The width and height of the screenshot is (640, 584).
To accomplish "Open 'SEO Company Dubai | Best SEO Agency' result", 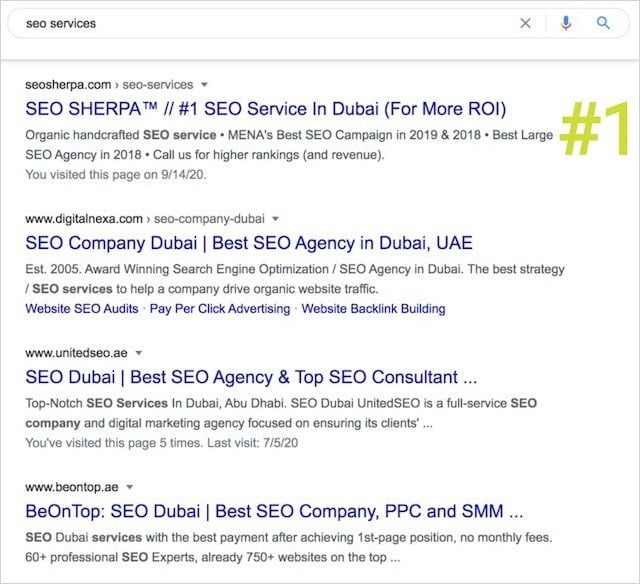I will click(x=249, y=243).
